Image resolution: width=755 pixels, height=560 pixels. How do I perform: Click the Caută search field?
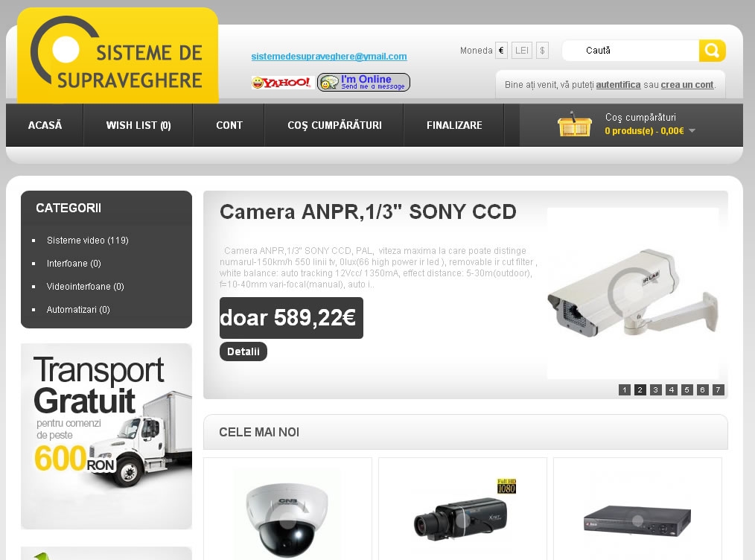coord(631,51)
